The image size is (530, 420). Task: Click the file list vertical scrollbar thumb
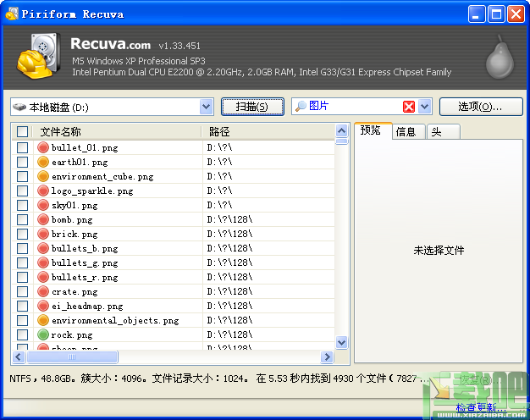pyautogui.click(x=342, y=141)
